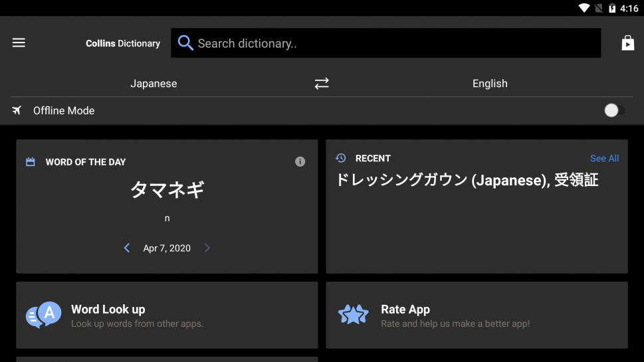Tap the Wi-Fi status icon
The width and height of the screenshot is (644, 362).
(584, 8)
